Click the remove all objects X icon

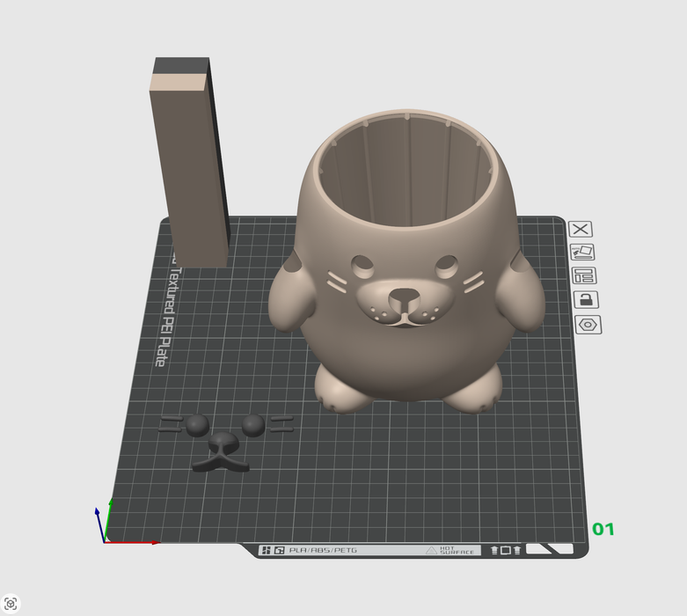click(581, 229)
